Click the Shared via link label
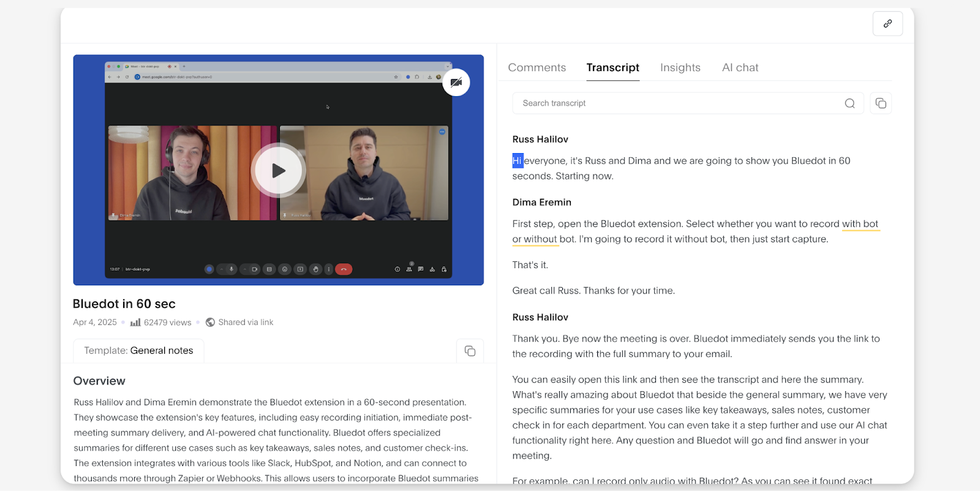This screenshot has height=491, width=980. (246, 323)
